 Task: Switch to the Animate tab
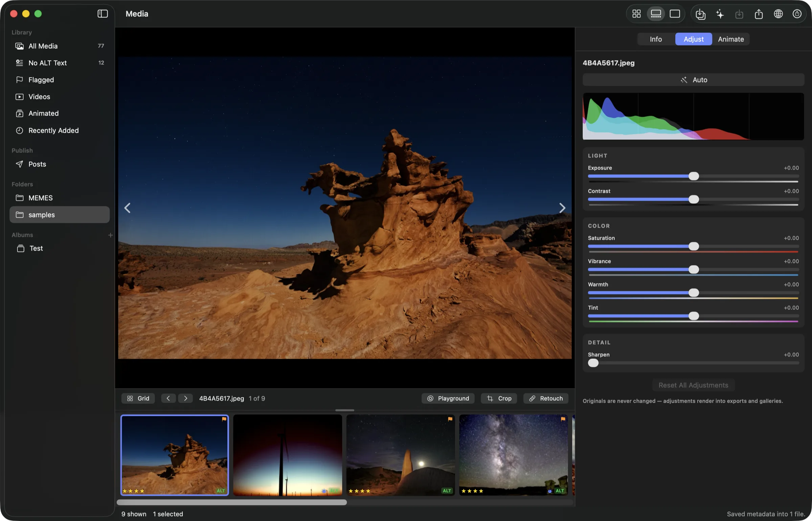click(731, 39)
